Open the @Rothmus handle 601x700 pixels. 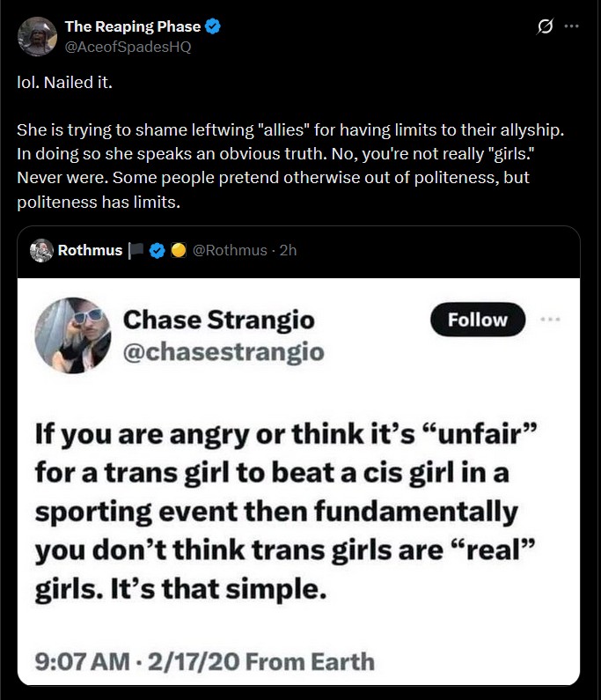[x=230, y=250]
